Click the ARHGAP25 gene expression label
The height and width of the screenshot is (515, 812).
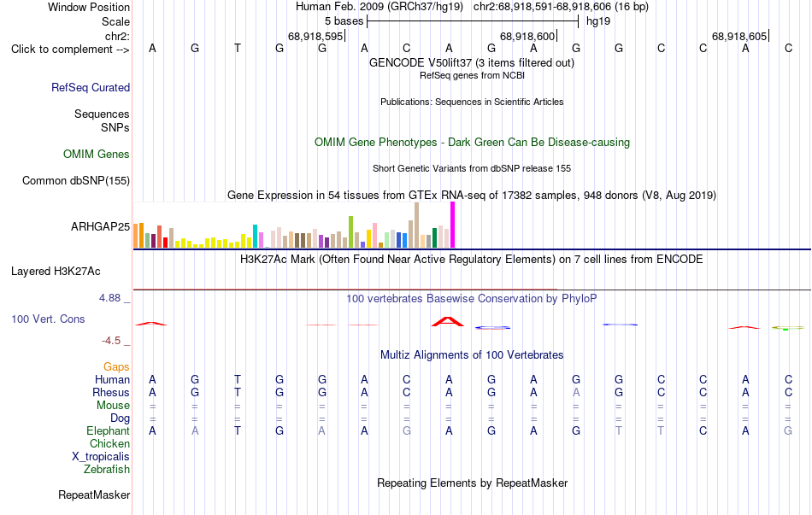[100, 226]
